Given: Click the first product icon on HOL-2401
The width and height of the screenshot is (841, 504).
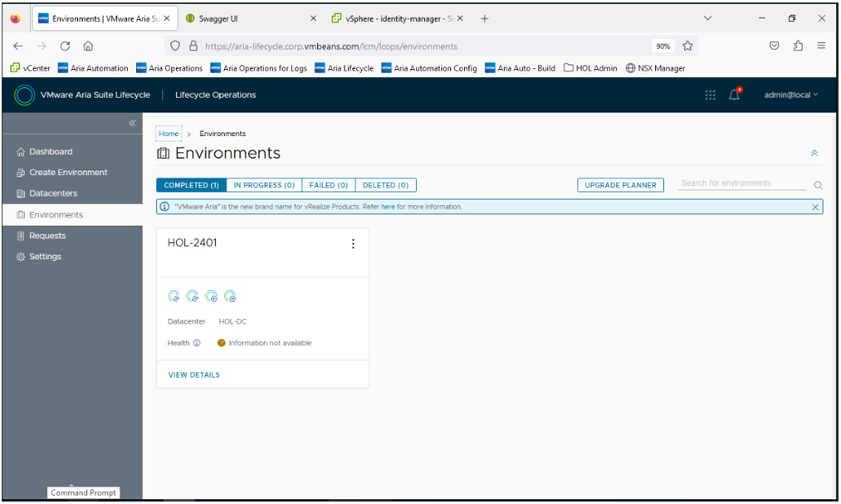Looking at the screenshot, I should (x=174, y=296).
